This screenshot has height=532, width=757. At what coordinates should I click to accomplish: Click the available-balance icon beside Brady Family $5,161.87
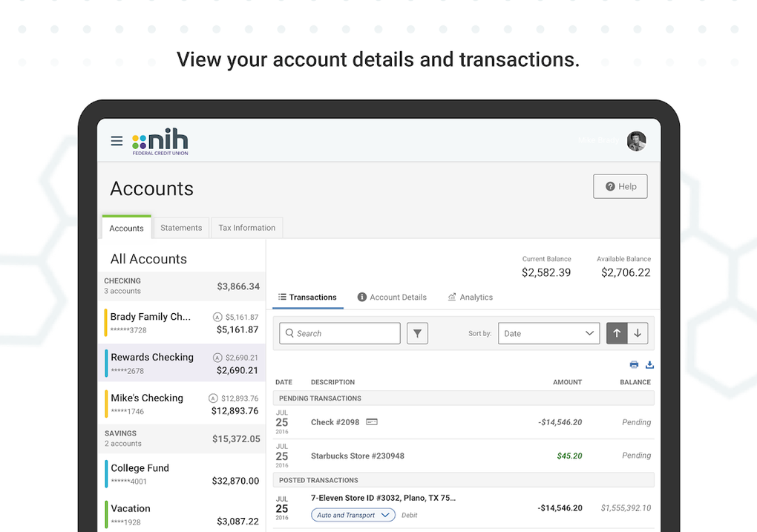click(x=217, y=317)
